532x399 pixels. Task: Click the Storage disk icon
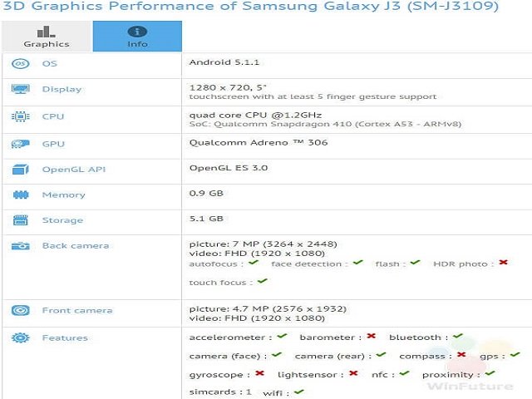tap(21, 220)
